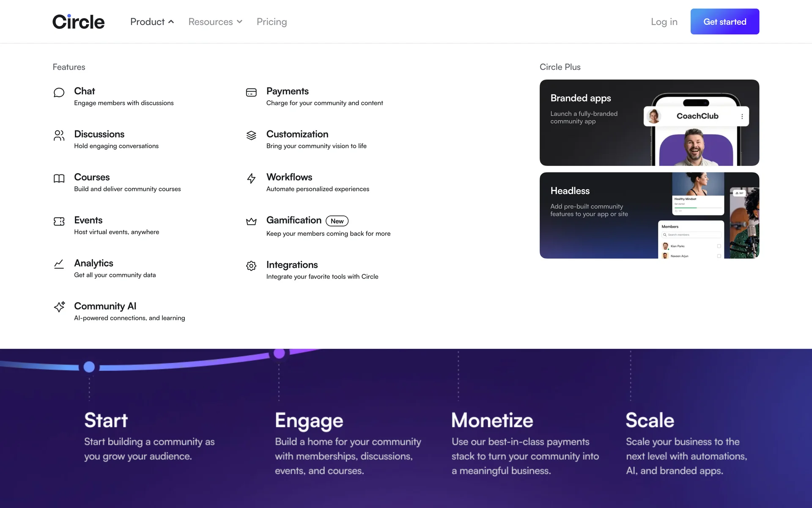This screenshot has height=508, width=812.
Task: Click the Payments credit card icon
Action: pos(251,92)
